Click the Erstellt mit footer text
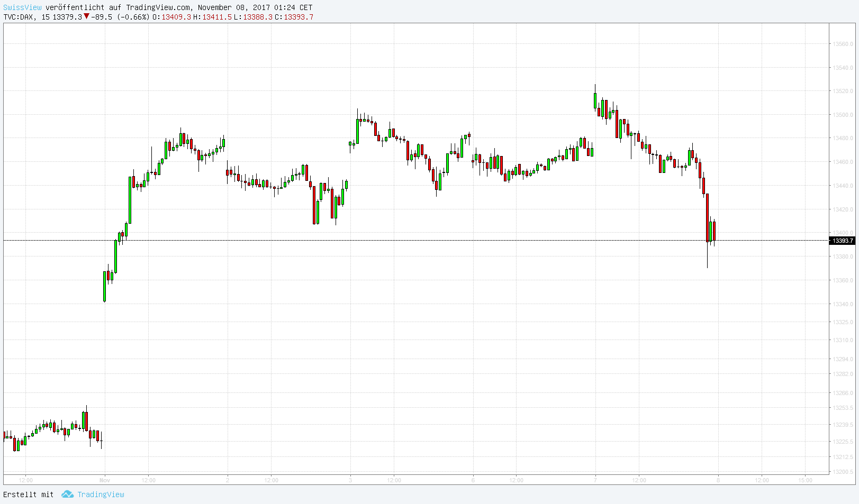Viewport: 859px width, 504px height. coord(29,494)
